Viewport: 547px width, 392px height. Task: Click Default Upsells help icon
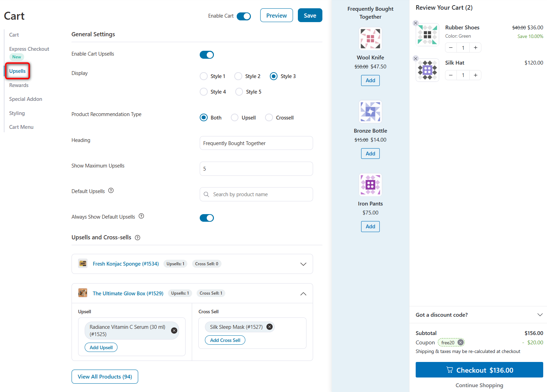click(x=111, y=191)
